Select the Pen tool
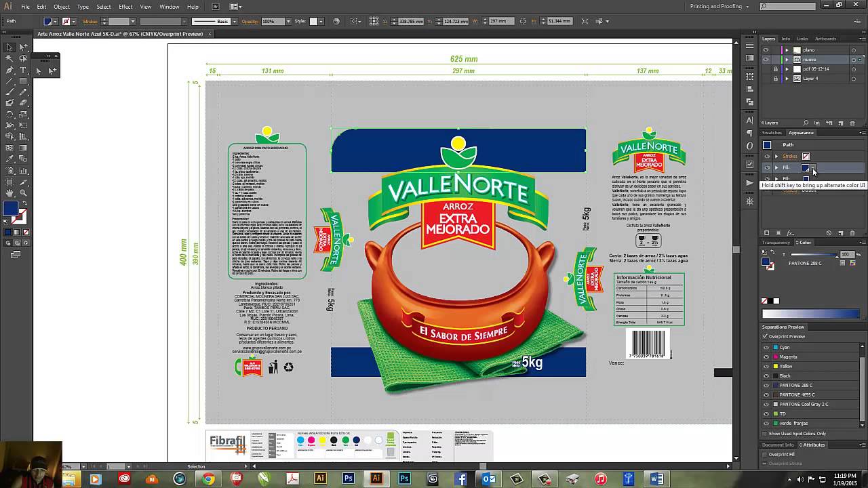Viewport: 868px width, 488px height. point(9,70)
